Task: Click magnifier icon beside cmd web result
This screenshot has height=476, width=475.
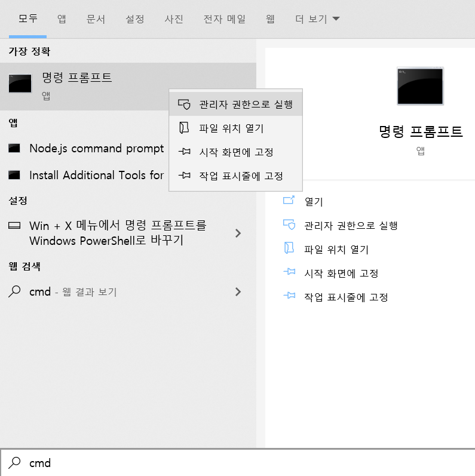Action: pos(14,291)
